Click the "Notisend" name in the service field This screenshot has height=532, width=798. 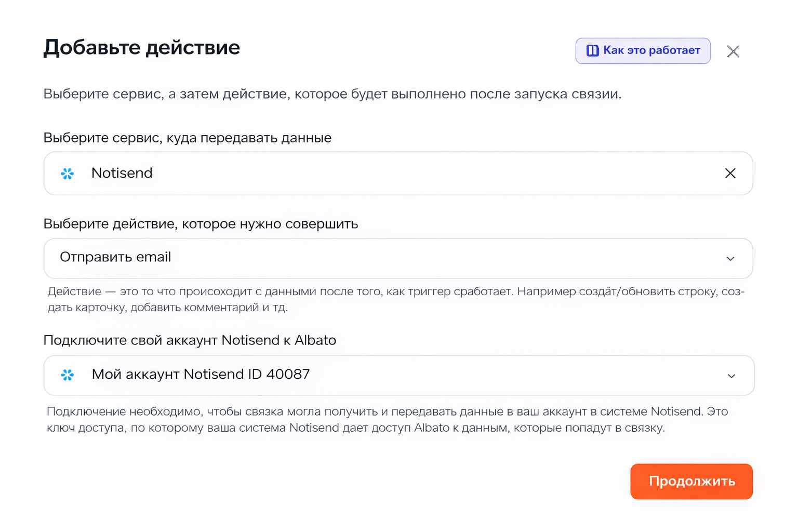[x=122, y=174]
